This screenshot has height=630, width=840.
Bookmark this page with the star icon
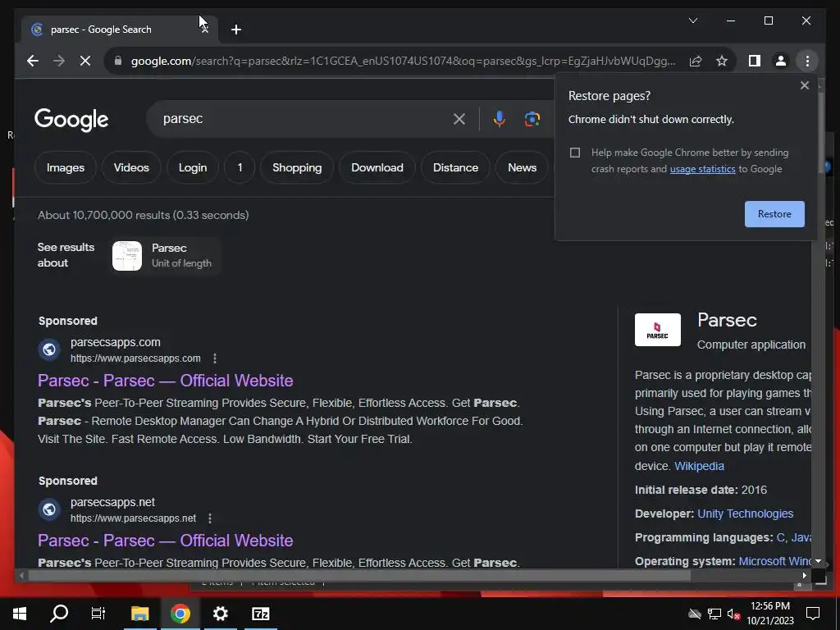[x=722, y=61]
